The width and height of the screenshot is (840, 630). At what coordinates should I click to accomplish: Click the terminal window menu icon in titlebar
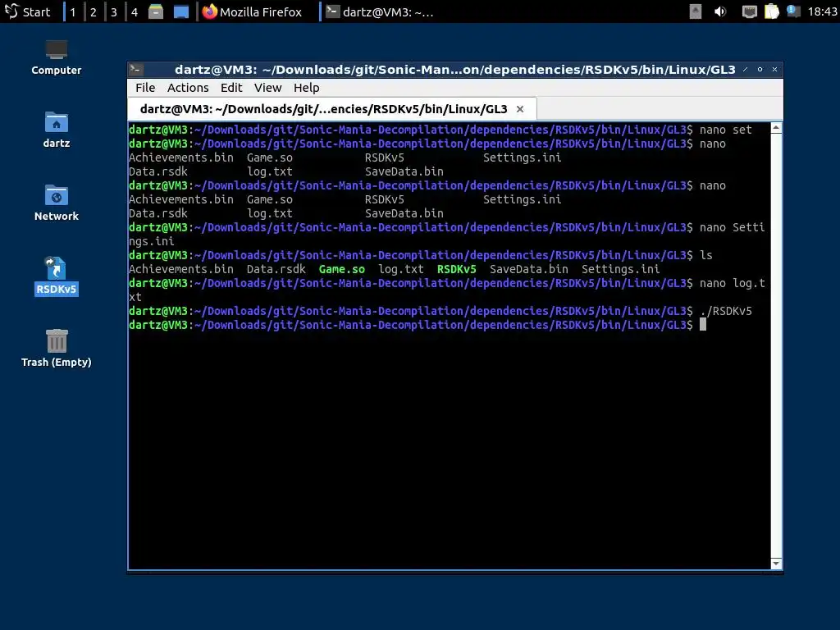pos(136,69)
